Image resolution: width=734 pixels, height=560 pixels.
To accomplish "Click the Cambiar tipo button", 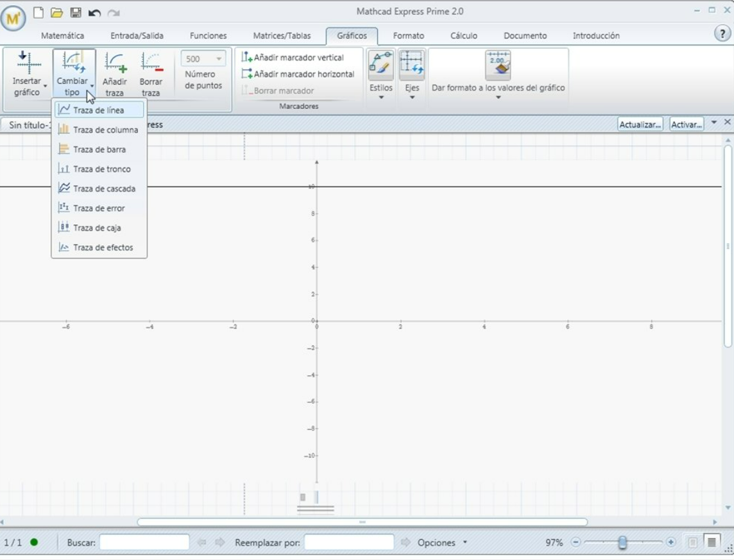I will coord(74,73).
